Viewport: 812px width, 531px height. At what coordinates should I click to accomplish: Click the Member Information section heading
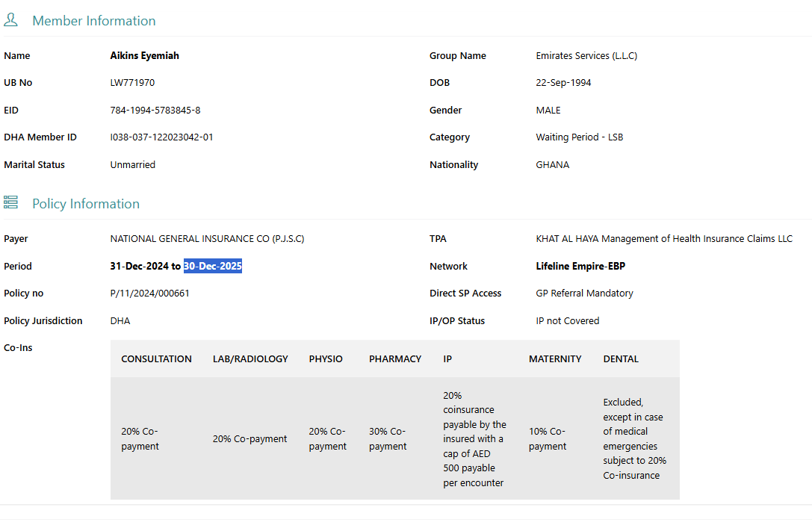tap(93, 21)
